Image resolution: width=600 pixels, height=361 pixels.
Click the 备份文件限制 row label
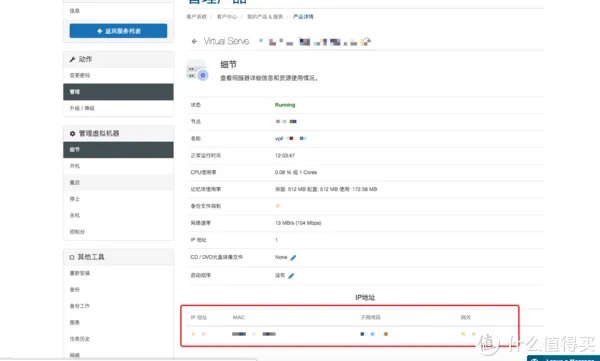tap(206, 206)
